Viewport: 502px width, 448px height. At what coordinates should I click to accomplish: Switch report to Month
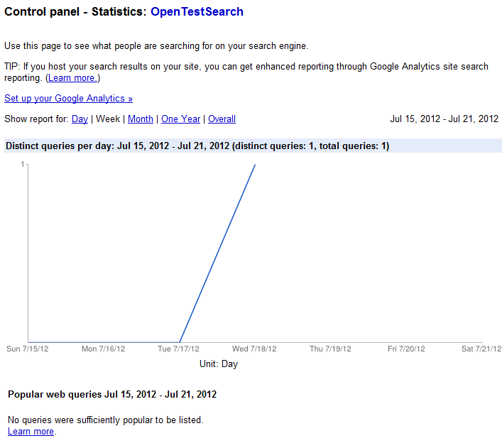141,119
